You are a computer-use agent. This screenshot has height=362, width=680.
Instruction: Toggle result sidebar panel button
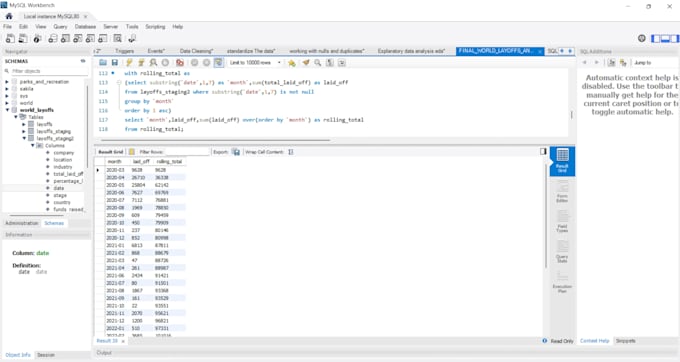(543, 151)
